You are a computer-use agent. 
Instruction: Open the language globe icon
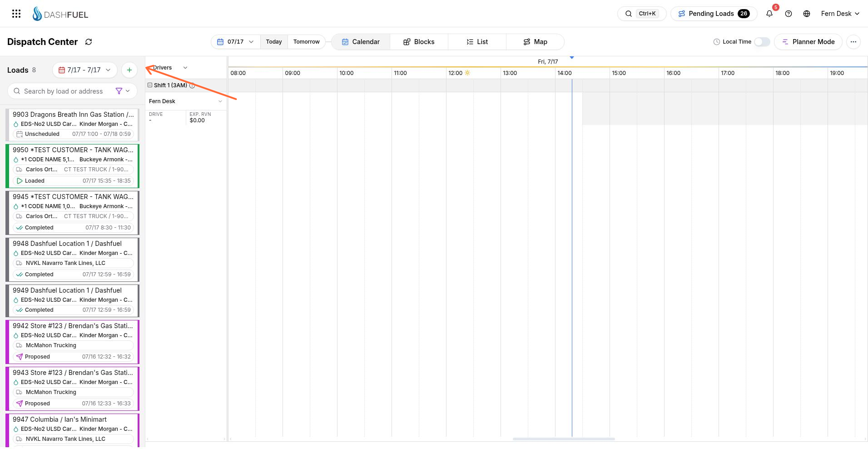pos(807,14)
